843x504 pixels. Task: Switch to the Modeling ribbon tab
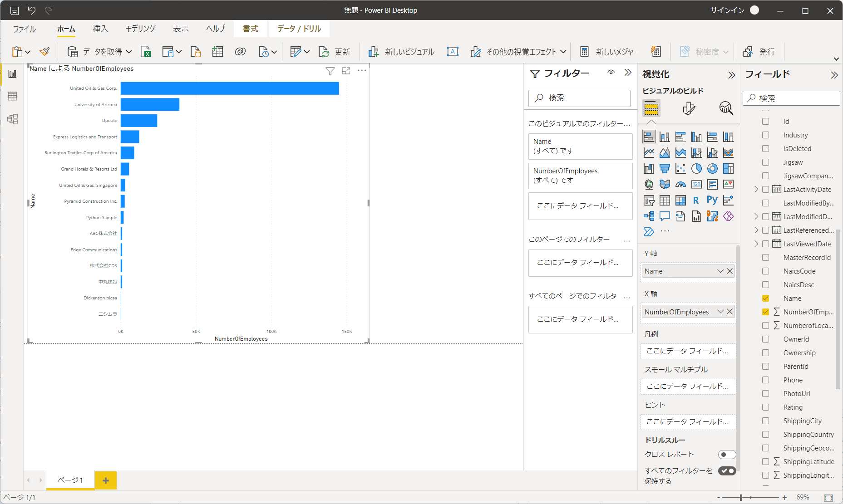141,29
